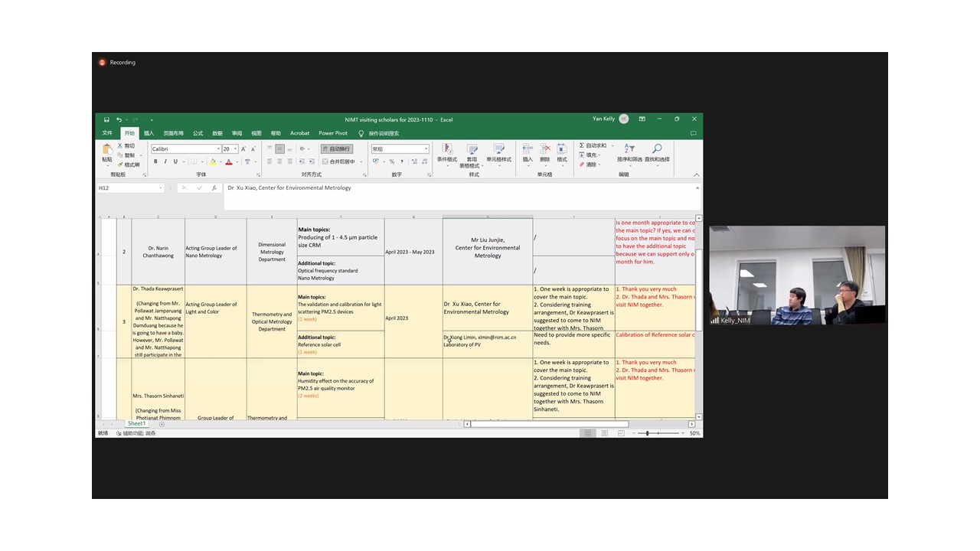This screenshot has height=551, width=980.
Task: Click the Insert Function fx icon
Action: point(214,188)
